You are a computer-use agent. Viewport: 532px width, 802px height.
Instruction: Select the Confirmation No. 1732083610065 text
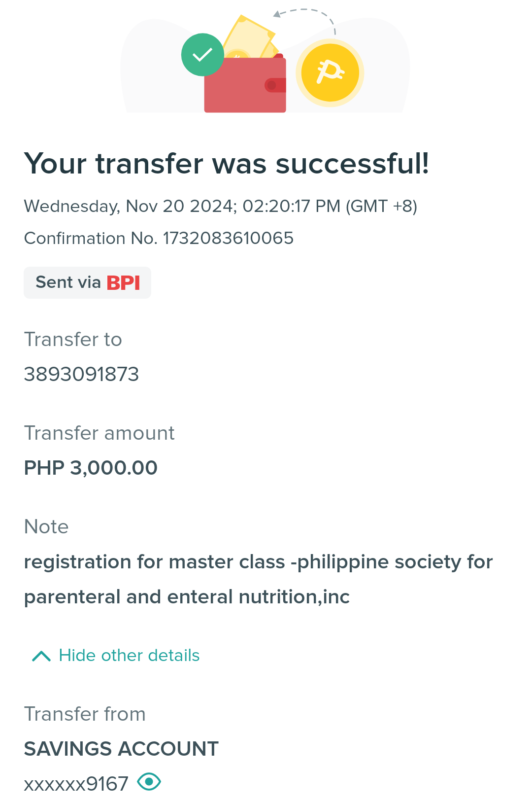159,238
